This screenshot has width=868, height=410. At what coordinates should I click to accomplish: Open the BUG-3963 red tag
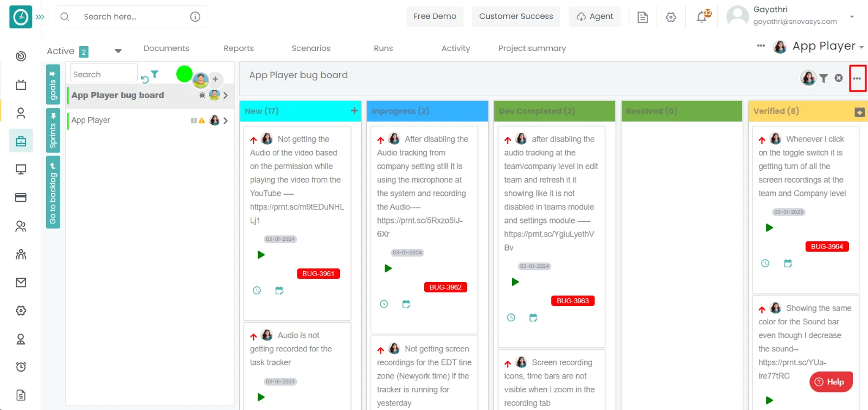point(573,301)
